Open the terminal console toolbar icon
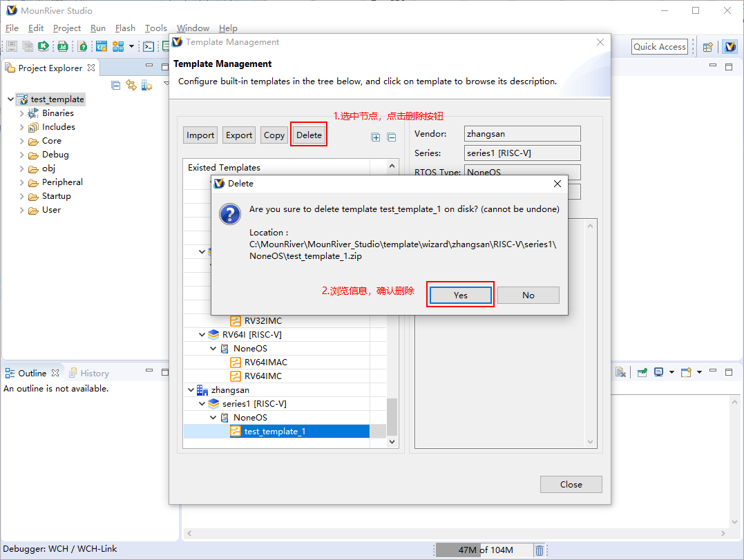Screen dimensions: 744x560 (149, 46)
